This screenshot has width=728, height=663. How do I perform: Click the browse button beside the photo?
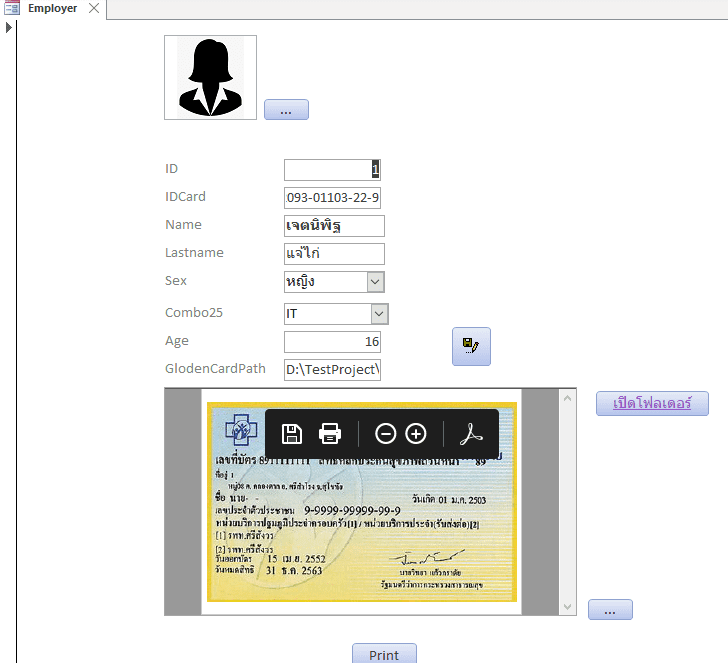(x=286, y=110)
